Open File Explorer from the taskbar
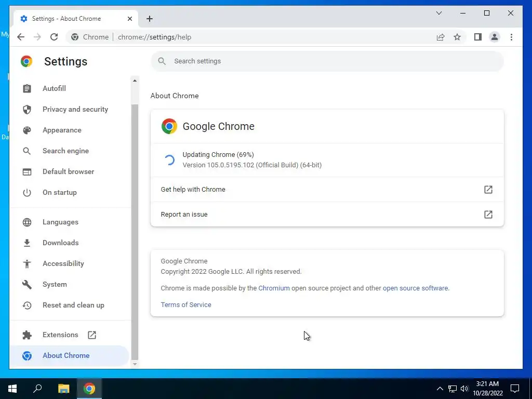The width and height of the screenshot is (532, 399). (63, 389)
